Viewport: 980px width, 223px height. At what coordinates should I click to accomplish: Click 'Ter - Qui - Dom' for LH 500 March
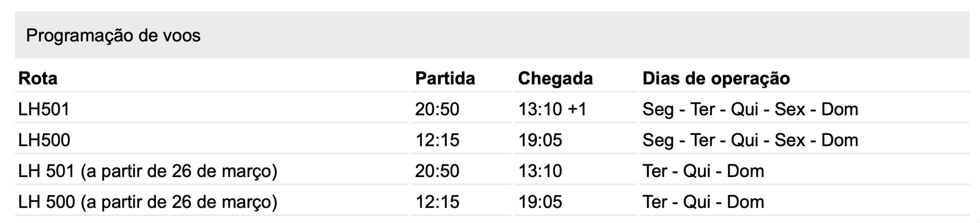(703, 202)
